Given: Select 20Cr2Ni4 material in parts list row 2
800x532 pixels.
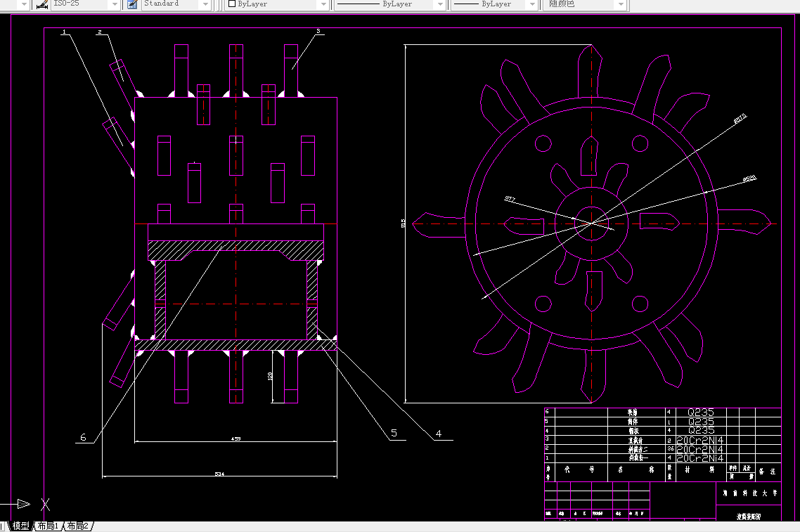Looking at the screenshot, I should [x=700, y=449].
